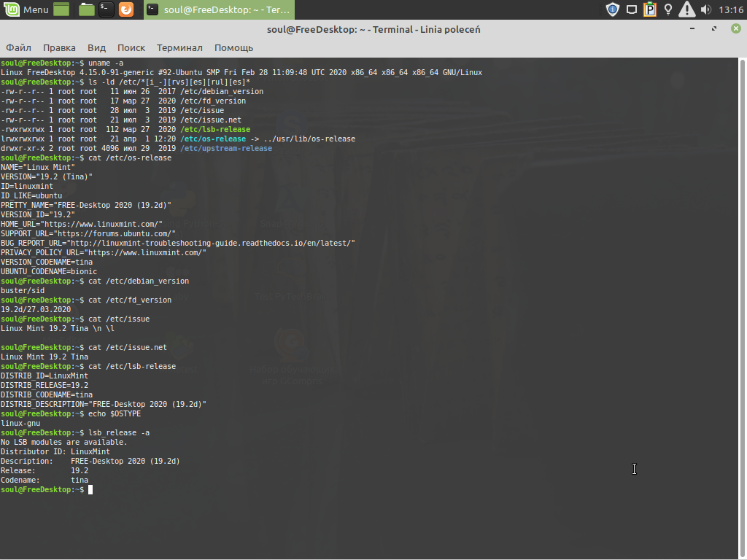This screenshot has height=560, width=747.
Task: Click the '19.2d/27.03.2020' output line
Action: [x=36, y=309]
